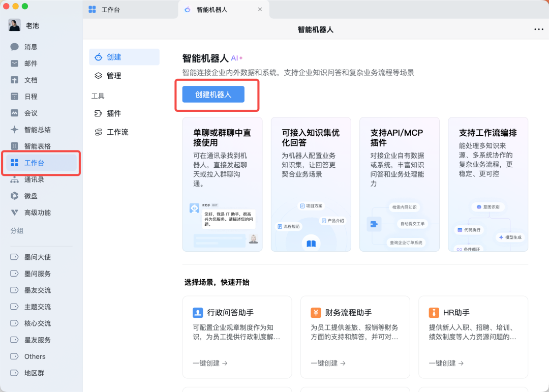This screenshot has height=392, width=549.
Task: Open the 日程 calendar icon
Action: (x=15, y=97)
